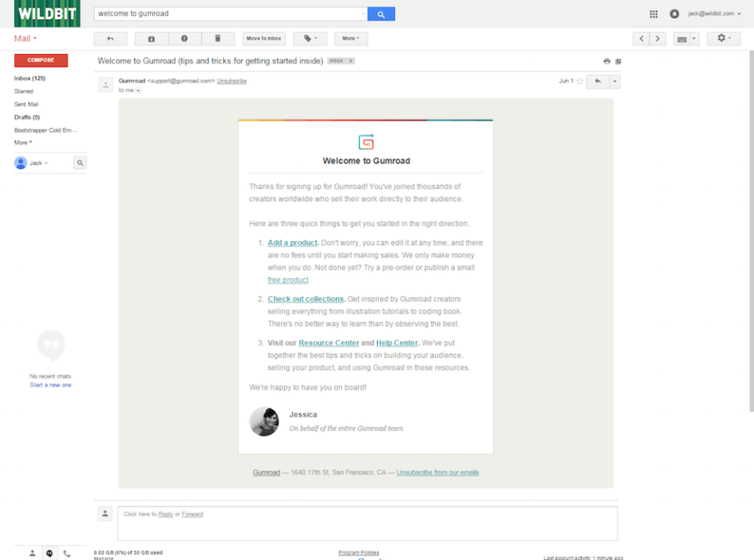Click the Hangouts quote bubble icon
This screenshot has width=754, height=560.
50,345
